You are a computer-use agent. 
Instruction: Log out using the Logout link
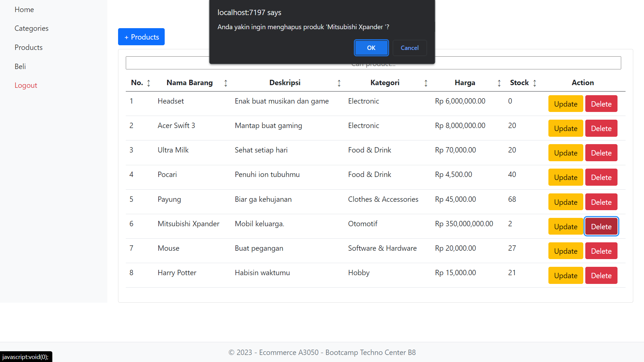click(x=26, y=85)
